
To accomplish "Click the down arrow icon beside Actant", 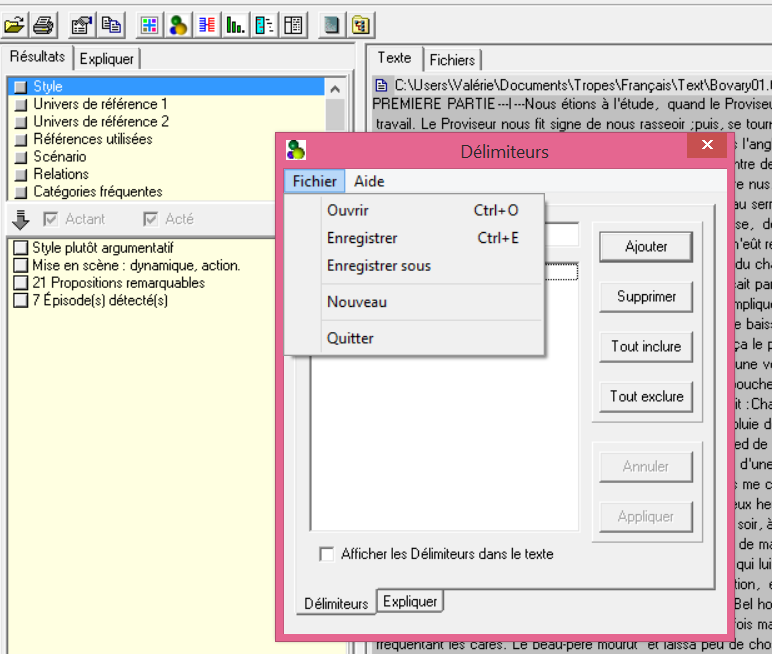I will coord(21,219).
